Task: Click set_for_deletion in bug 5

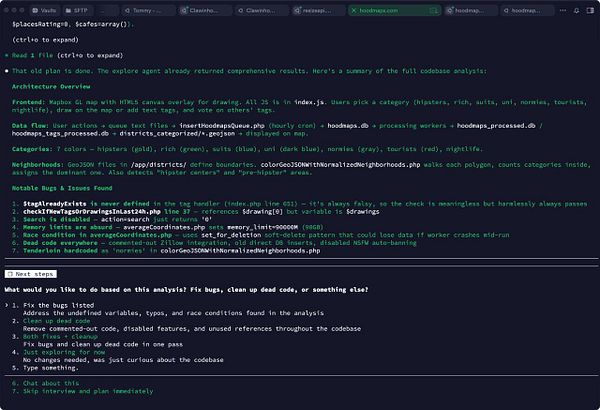Action: [x=231, y=235]
